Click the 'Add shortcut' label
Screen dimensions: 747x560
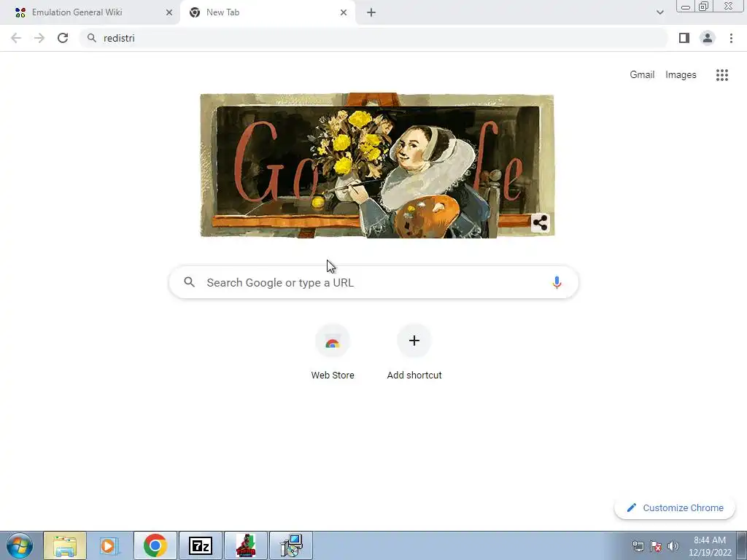(414, 376)
